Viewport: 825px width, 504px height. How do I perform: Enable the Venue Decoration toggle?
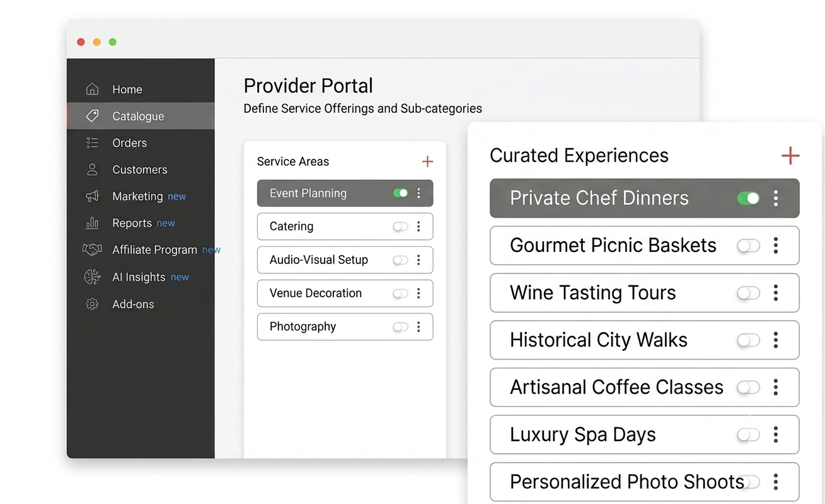click(x=400, y=294)
